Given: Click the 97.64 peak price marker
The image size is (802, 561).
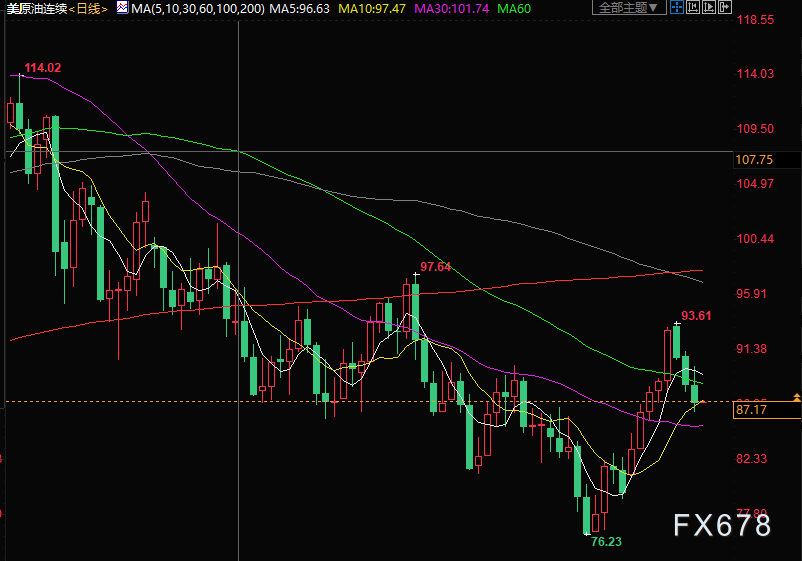Looking at the screenshot, I should (435, 267).
